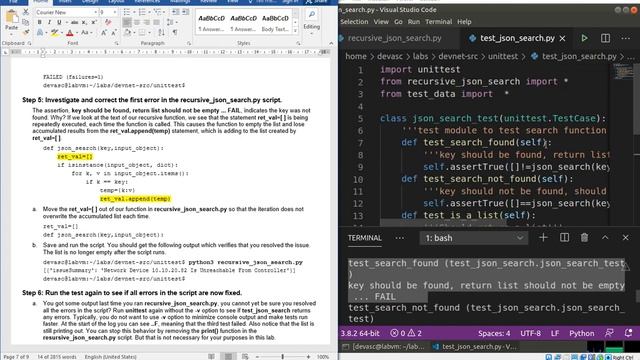The height and width of the screenshot is (360, 640).
Task: Toggle Superscript in Word ribbon
Action: tap(94, 22)
